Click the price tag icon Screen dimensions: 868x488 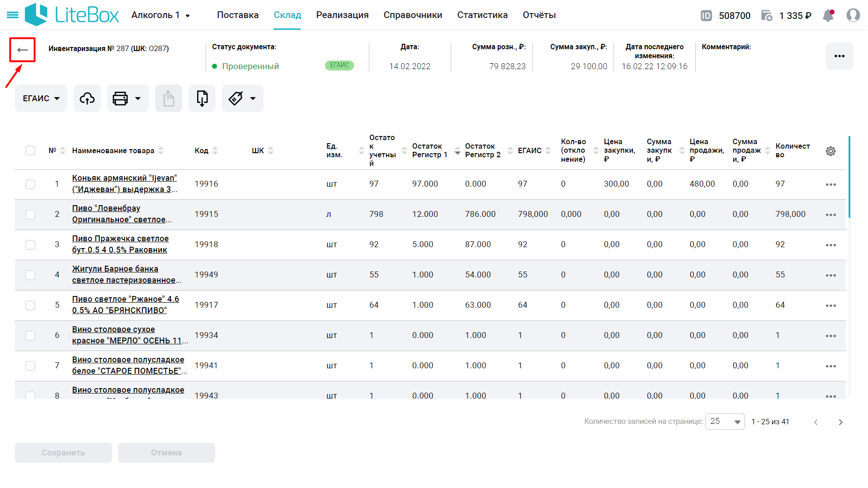click(236, 98)
